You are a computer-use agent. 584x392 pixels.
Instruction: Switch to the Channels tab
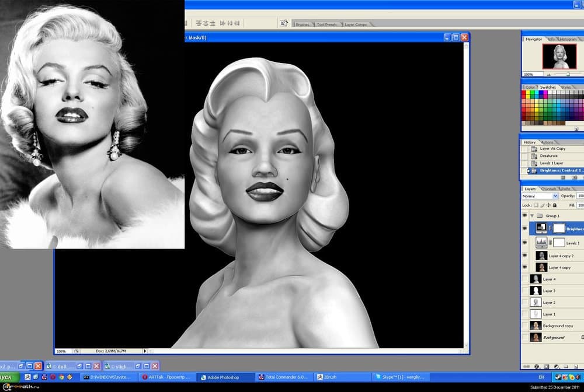coord(549,189)
